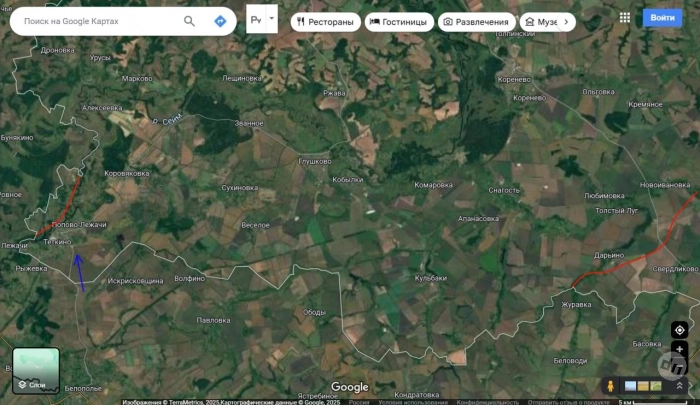The height and width of the screenshot is (405, 700).
Task: Sign in with the Войти button
Action: 662,18
